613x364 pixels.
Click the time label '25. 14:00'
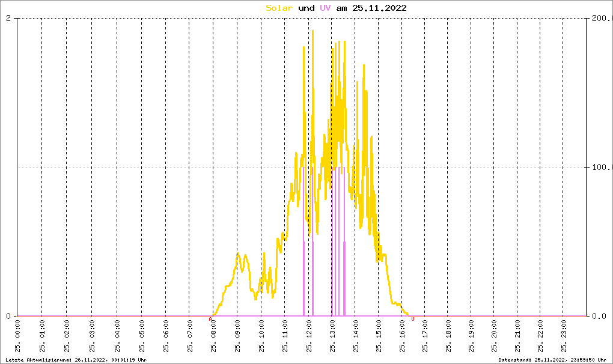(355, 336)
